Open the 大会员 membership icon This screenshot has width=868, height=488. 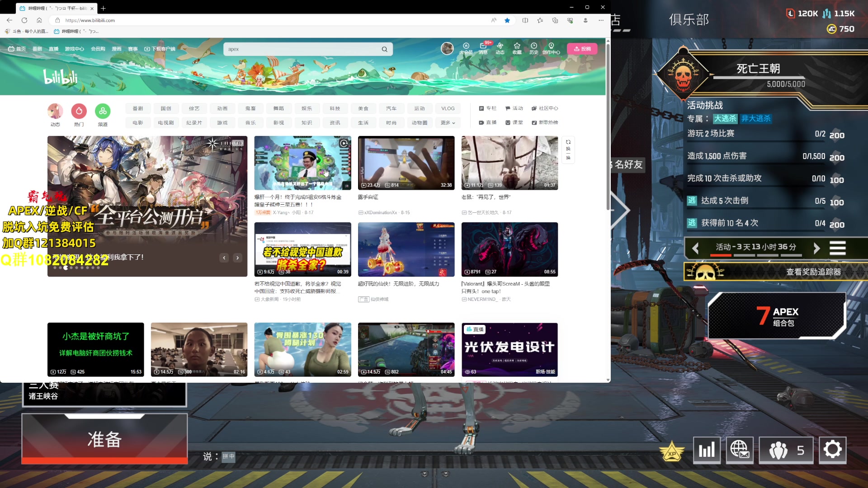click(466, 48)
